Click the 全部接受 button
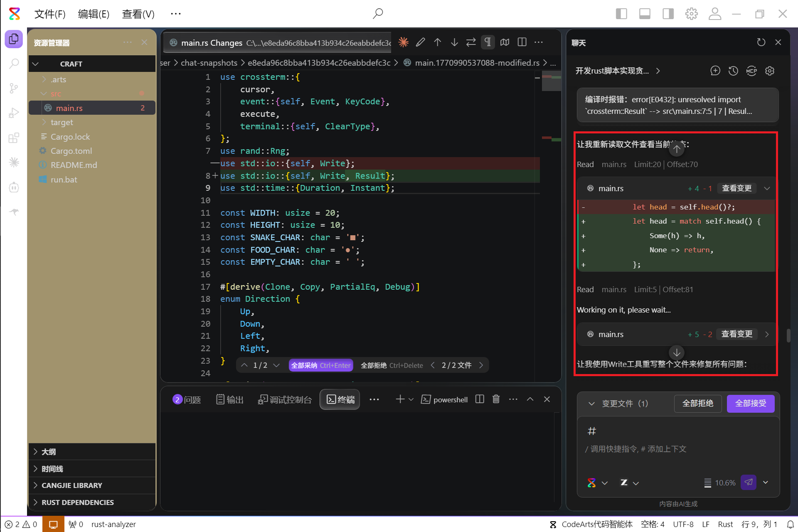 tap(750, 403)
